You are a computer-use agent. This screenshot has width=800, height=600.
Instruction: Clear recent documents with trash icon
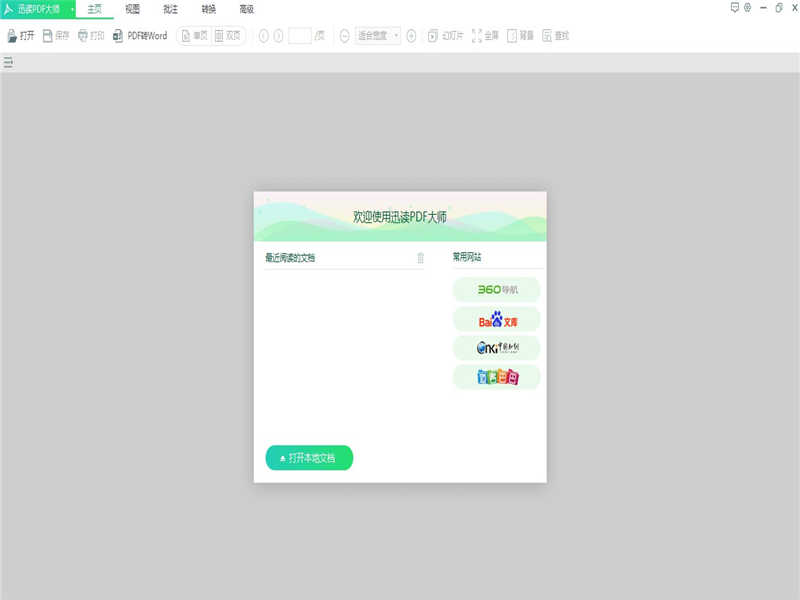click(420, 258)
